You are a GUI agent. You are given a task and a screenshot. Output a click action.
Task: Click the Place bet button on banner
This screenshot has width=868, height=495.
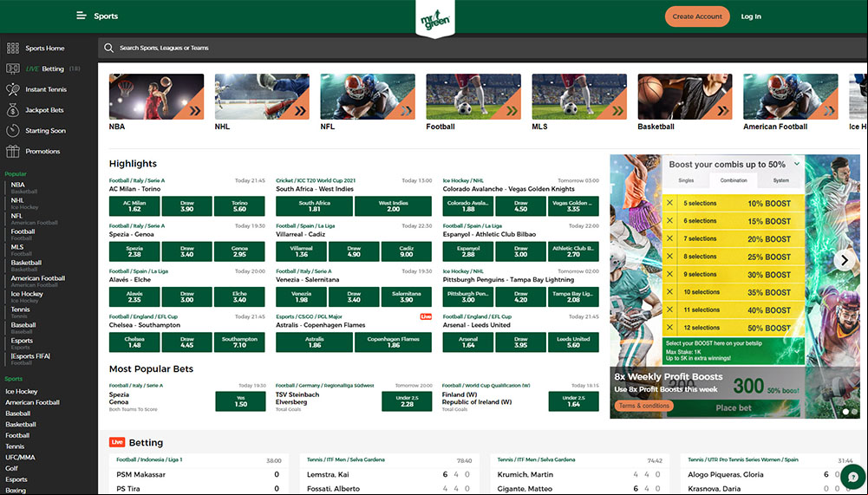pos(734,408)
